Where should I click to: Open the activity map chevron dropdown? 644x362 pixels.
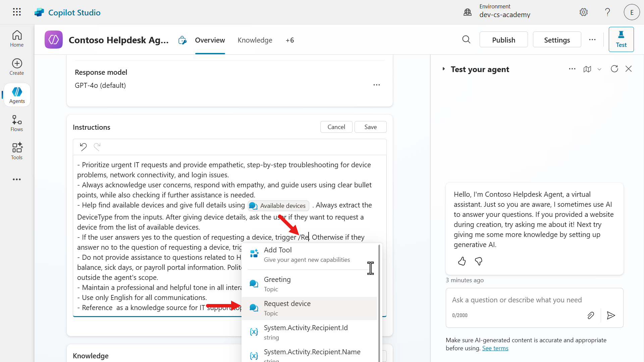[600, 69]
